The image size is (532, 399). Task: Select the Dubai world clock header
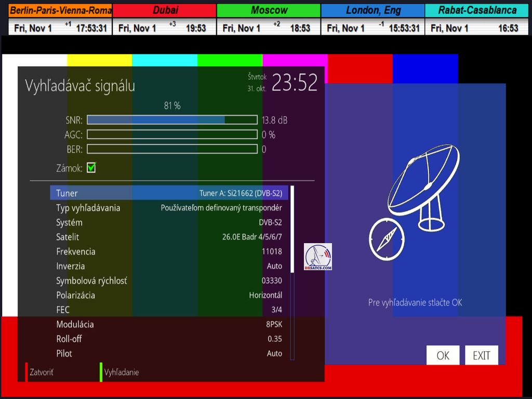[x=164, y=10]
